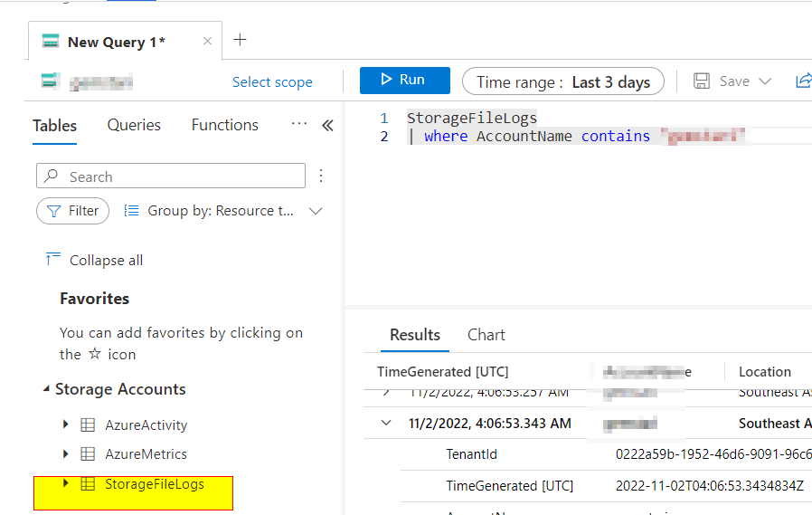Screen dimensions: 812x515
Task: Collapse the 4:06:53.343 AM result row
Action: [386, 423]
